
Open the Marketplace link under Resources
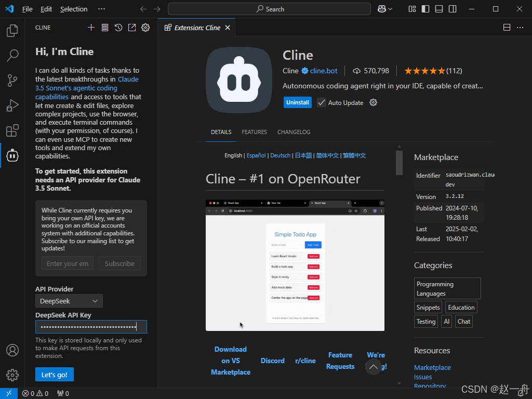(432, 367)
